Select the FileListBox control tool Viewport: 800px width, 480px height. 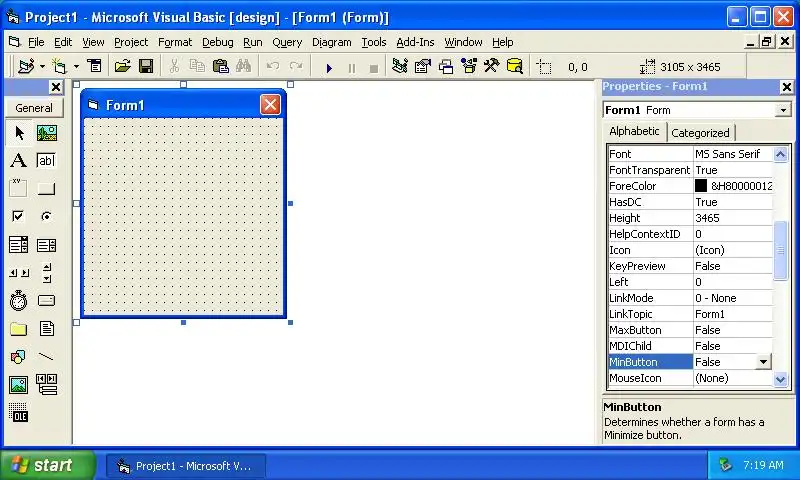46,329
